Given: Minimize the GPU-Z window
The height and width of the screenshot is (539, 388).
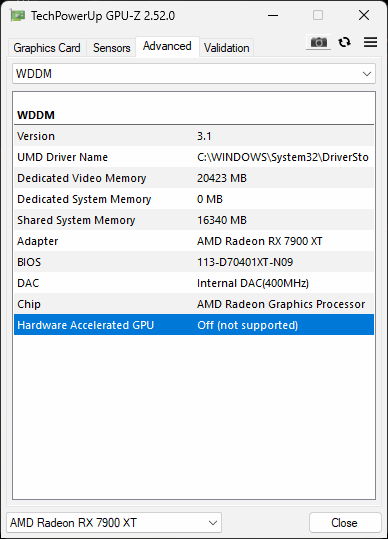Looking at the screenshot, I should click(x=273, y=15).
